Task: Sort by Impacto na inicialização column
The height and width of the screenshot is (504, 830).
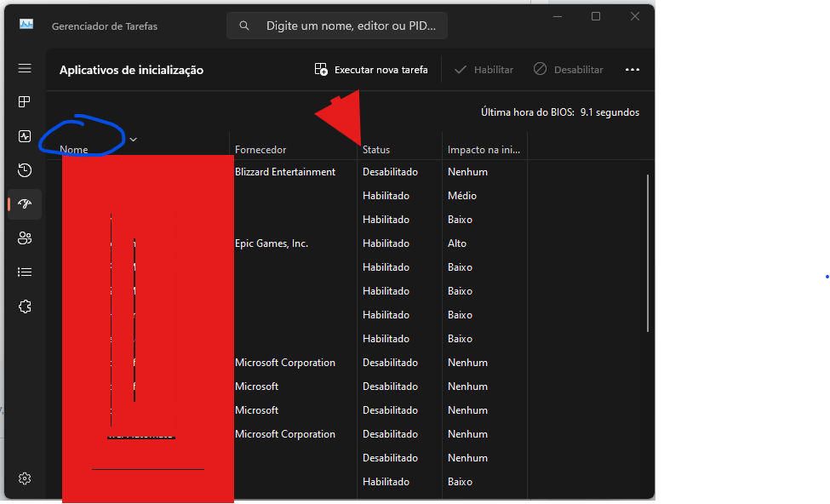Action: coord(483,150)
